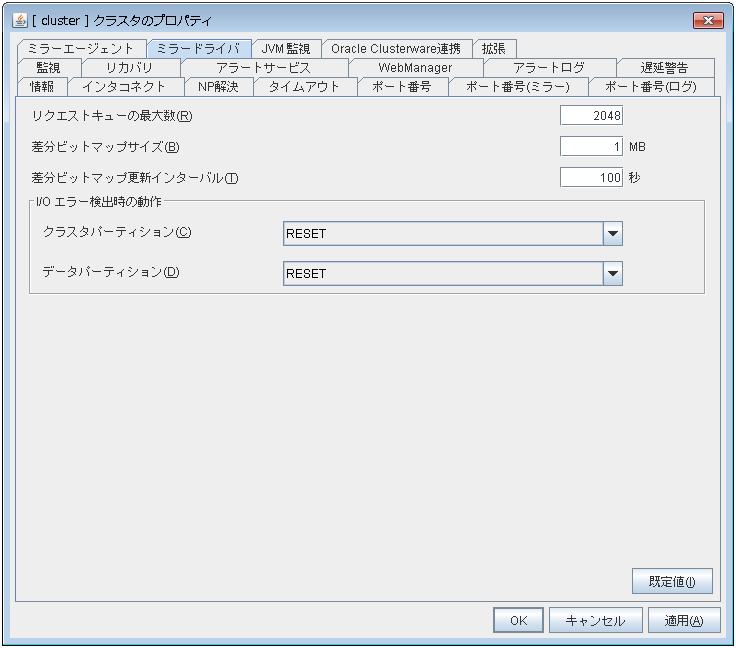Select the 拡張 tab
736x648 pixels.
click(494, 48)
